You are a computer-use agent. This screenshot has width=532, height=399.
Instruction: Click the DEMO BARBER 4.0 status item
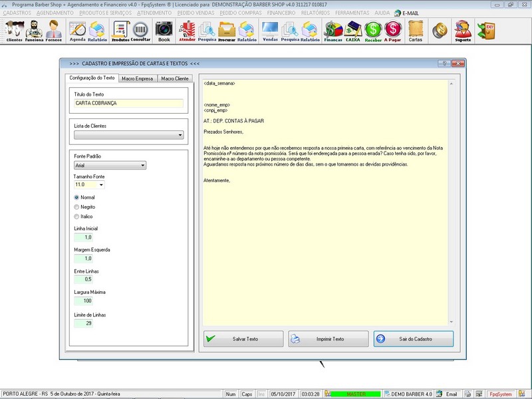click(x=408, y=394)
